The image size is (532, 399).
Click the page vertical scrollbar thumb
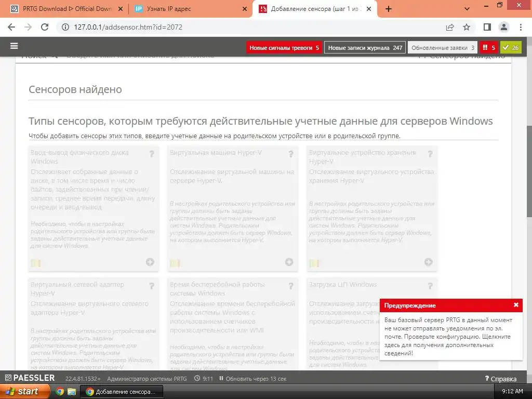point(529,171)
